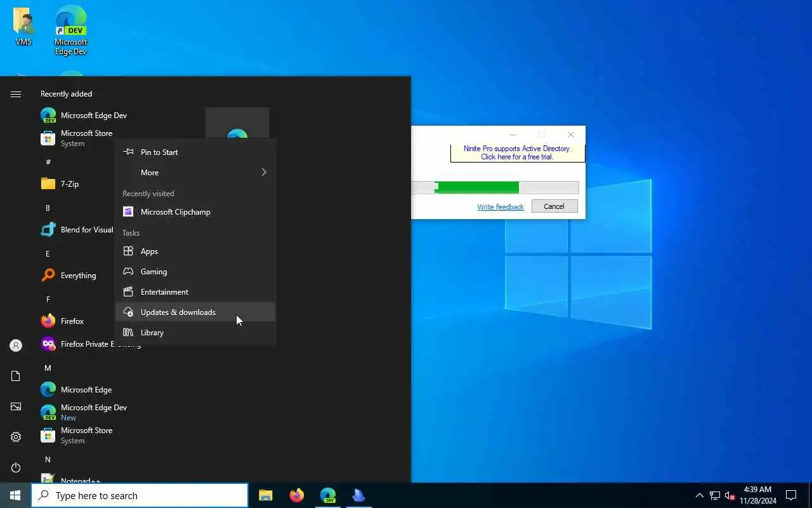Open File Explorer from the taskbar
The width and height of the screenshot is (812, 508).
[x=265, y=495]
